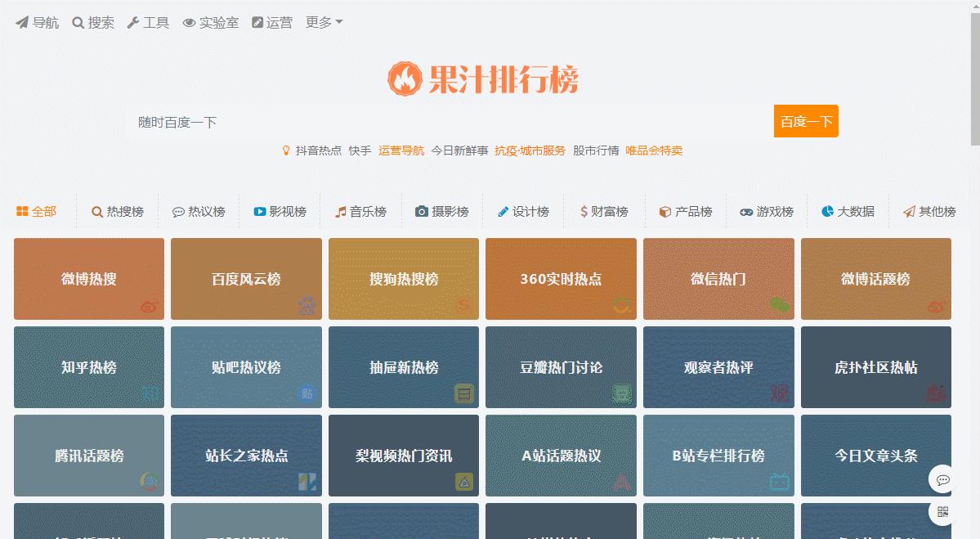
Task: Click the lightbulb icon beside 抖音热点
Action: point(285,150)
